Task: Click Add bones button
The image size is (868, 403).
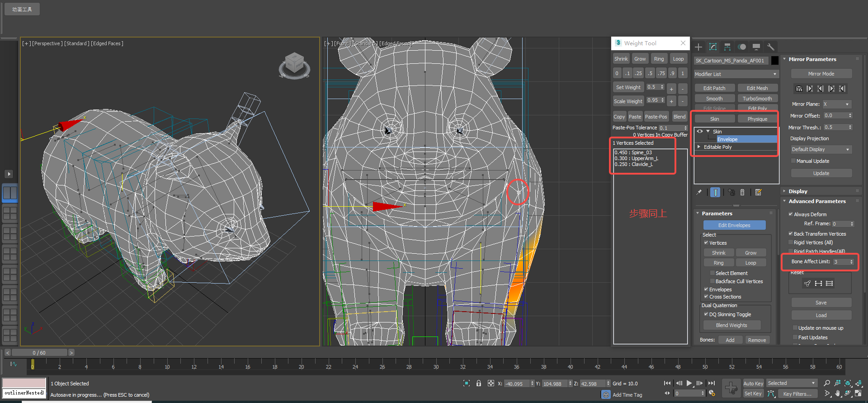Action: tap(730, 340)
